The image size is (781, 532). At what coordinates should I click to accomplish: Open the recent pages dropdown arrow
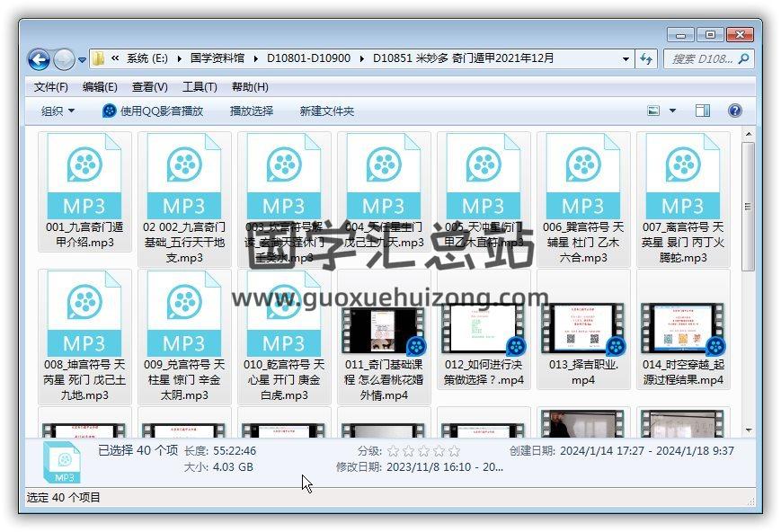click(83, 60)
